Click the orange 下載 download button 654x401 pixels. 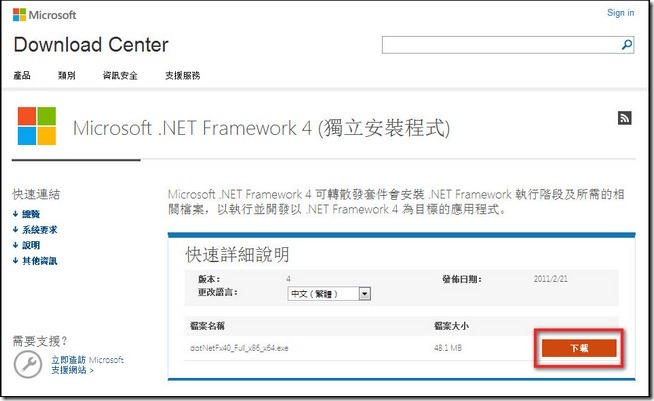(x=579, y=348)
